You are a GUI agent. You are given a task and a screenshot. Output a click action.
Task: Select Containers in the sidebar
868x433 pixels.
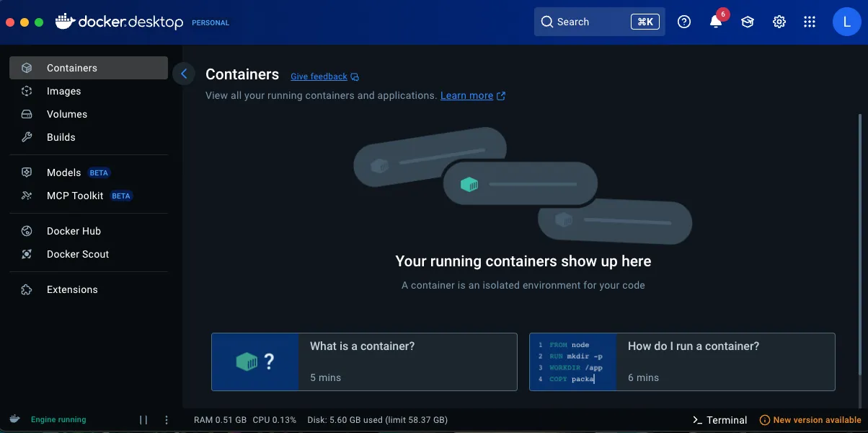pos(89,68)
